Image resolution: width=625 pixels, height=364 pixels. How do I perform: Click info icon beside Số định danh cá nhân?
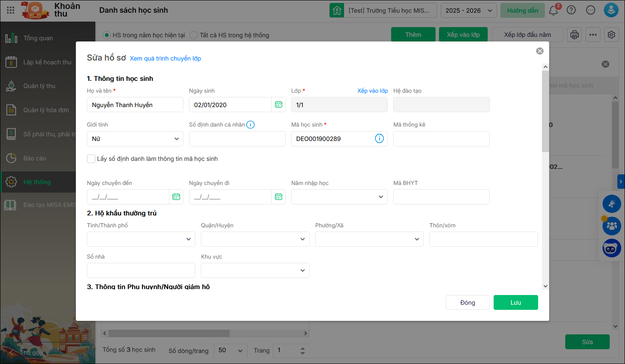pyautogui.click(x=250, y=124)
